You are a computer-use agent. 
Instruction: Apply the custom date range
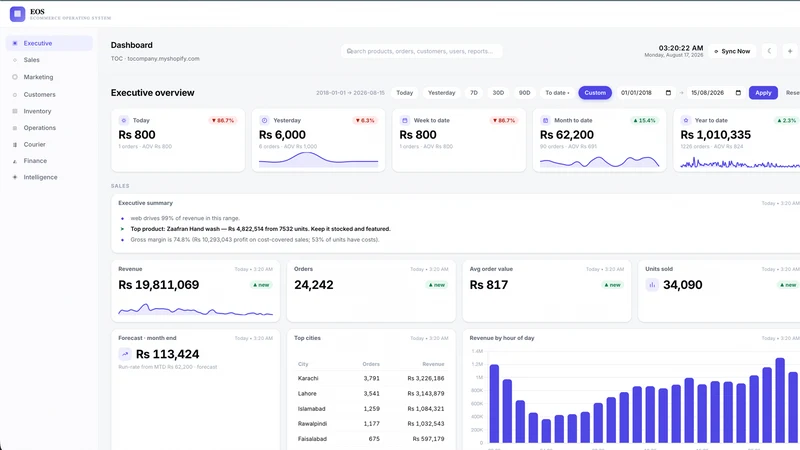[763, 93]
